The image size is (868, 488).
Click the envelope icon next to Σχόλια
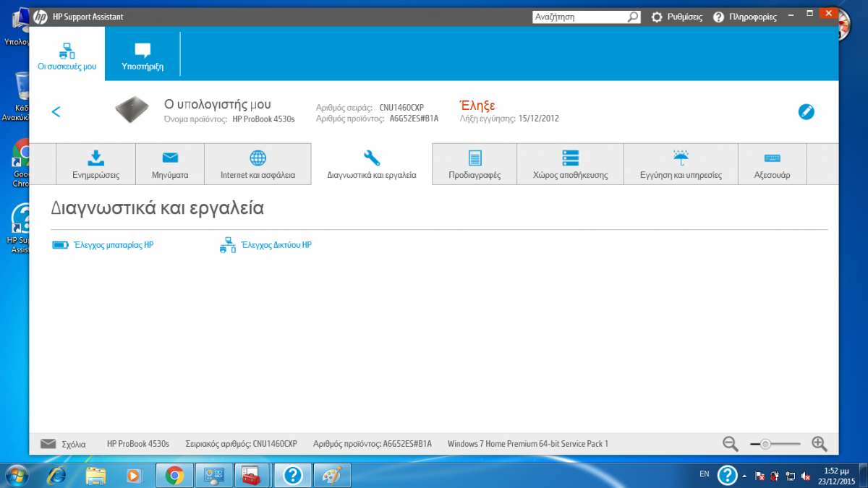click(x=48, y=444)
